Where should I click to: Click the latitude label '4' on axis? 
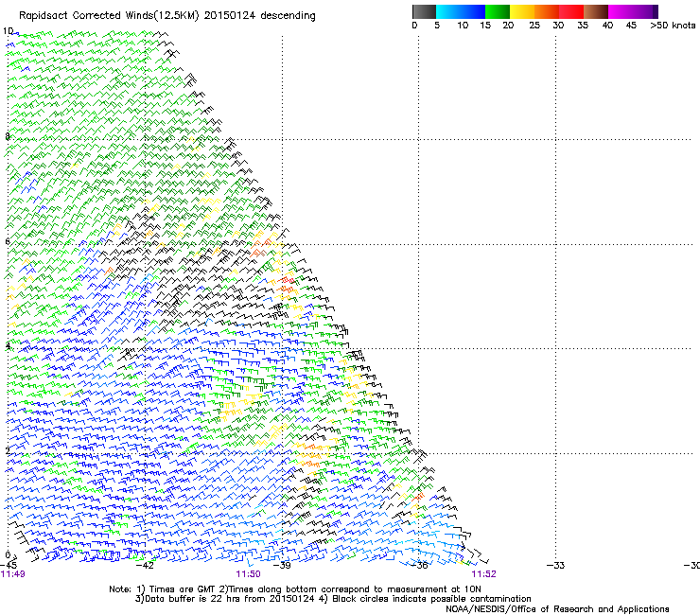coord(8,346)
